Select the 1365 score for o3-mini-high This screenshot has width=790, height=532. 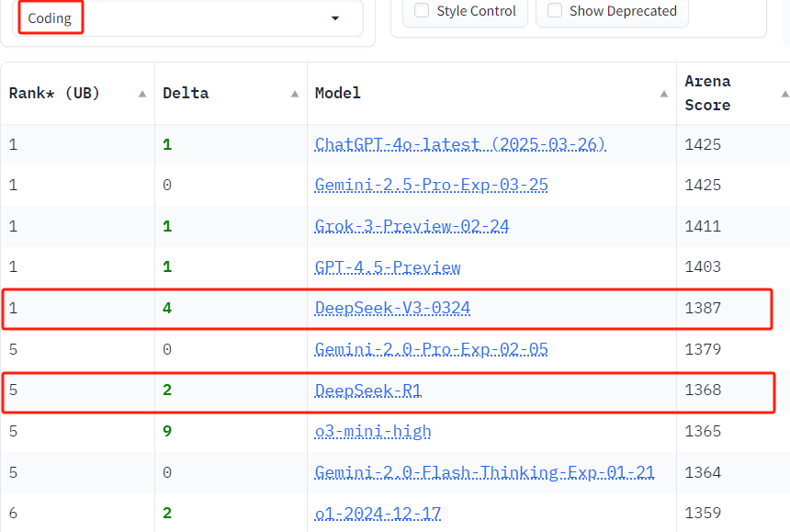703,431
